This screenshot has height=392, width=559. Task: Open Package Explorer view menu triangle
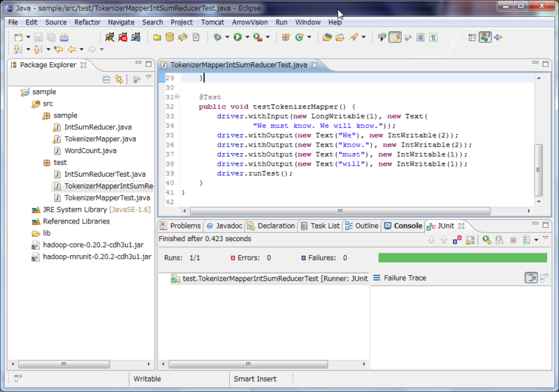149,77
